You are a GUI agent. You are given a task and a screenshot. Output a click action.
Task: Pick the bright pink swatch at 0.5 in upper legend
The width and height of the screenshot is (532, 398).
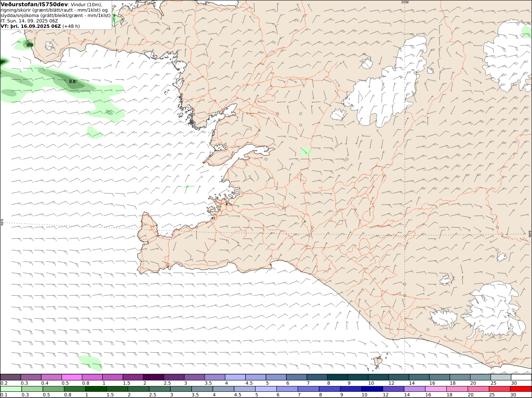72,377
